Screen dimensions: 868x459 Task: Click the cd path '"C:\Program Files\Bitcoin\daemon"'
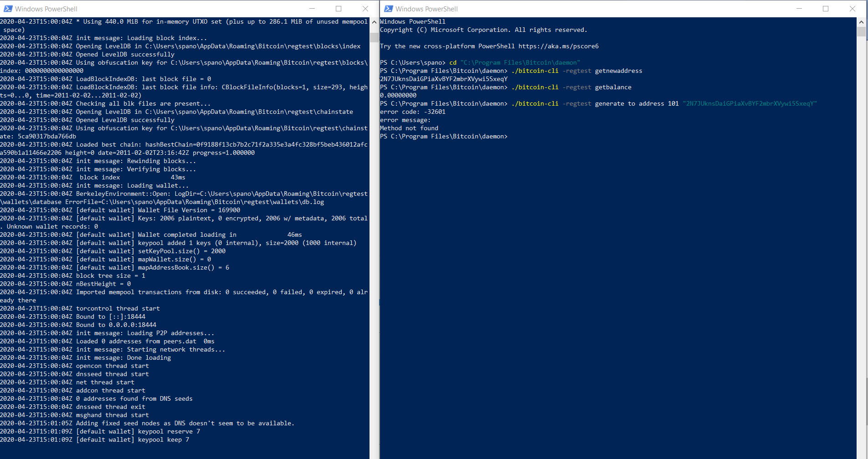pos(520,62)
